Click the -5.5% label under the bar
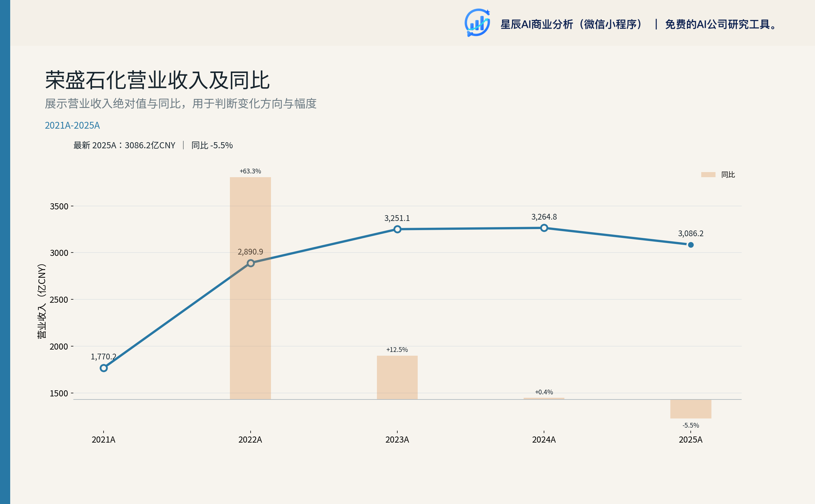Viewport: 815px width, 504px height. (691, 425)
